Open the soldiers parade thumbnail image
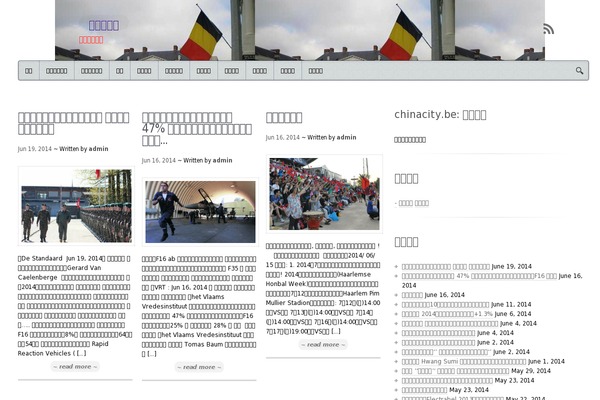The width and height of the screenshot is (600, 400). tap(76, 206)
